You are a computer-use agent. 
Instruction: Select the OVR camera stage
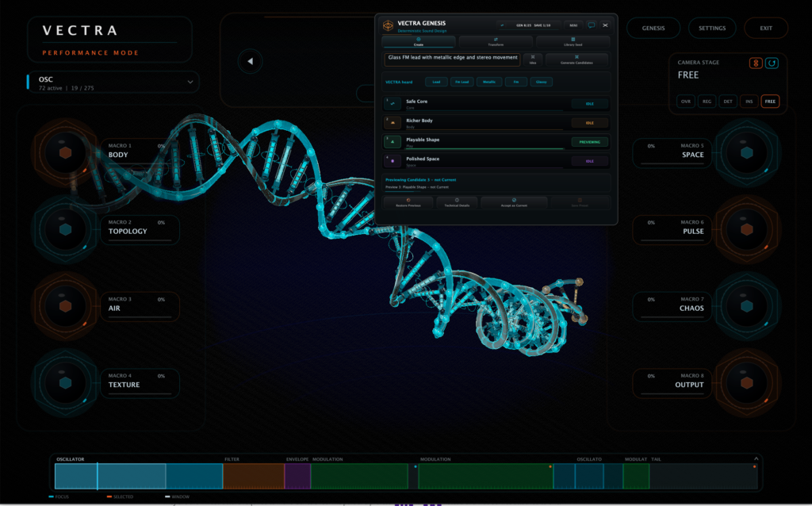point(686,102)
